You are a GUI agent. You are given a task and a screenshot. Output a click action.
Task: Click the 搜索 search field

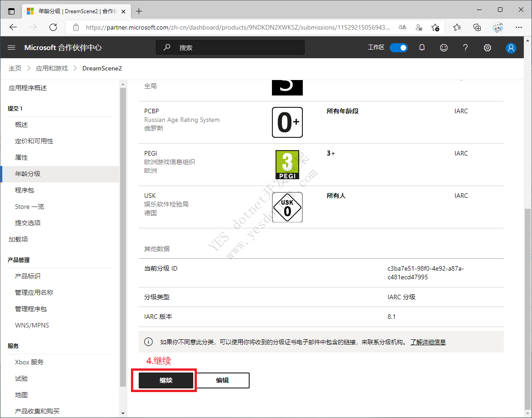click(x=230, y=47)
